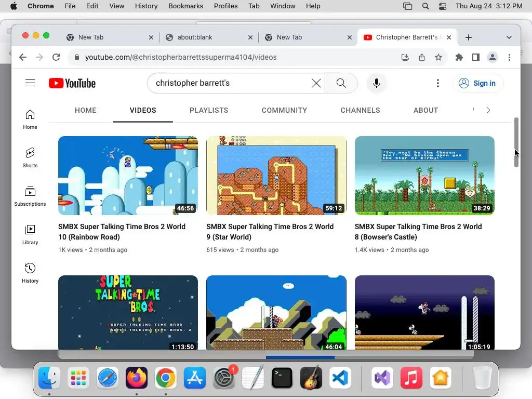This screenshot has height=399, width=532.
Task: Open World 10 (Rainbow Road) video title
Action: [122, 232]
